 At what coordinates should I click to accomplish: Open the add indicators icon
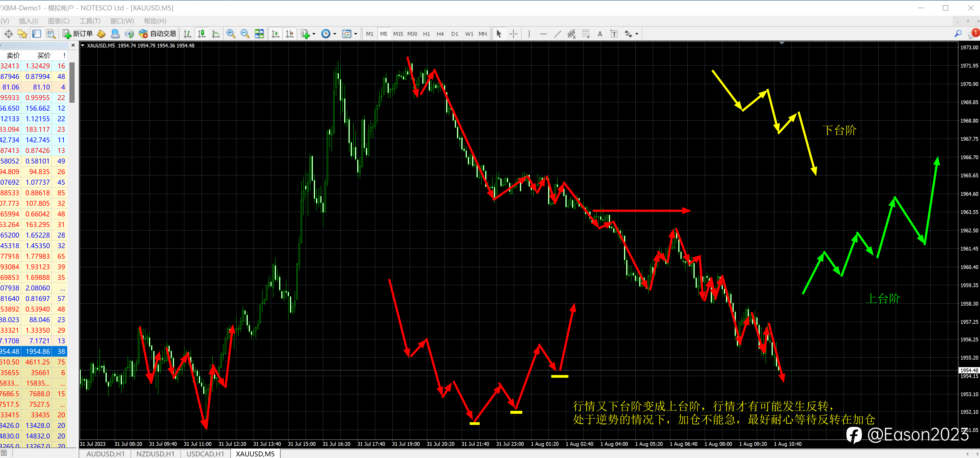click(305, 34)
